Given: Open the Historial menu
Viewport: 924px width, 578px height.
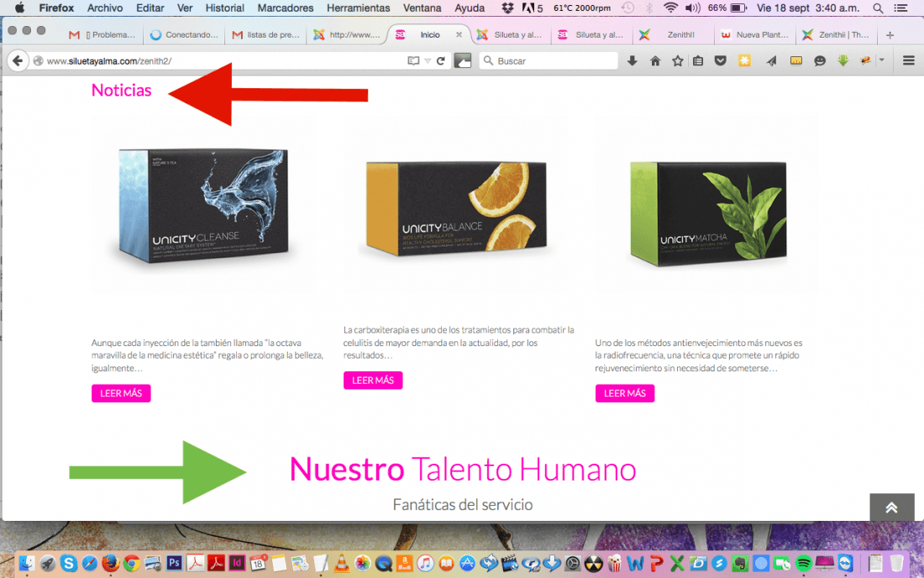Looking at the screenshot, I should click(224, 8).
